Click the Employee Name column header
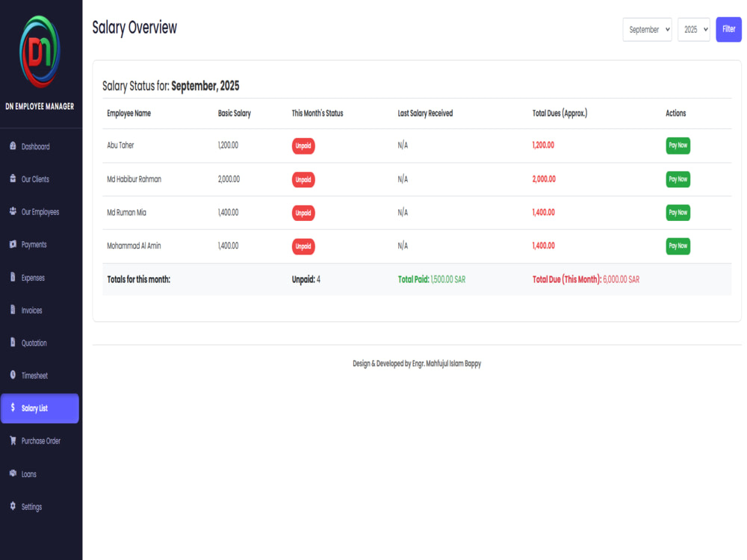747x560 pixels. pos(128,113)
